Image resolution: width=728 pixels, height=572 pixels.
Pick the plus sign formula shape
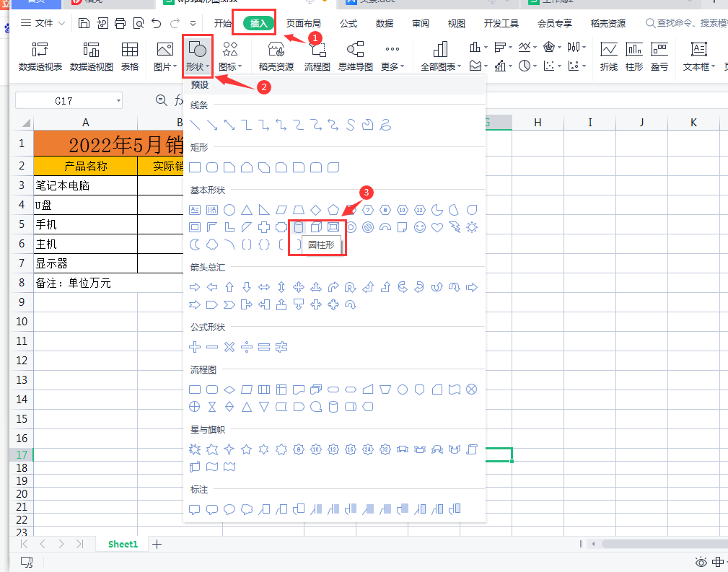coord(195,347)
